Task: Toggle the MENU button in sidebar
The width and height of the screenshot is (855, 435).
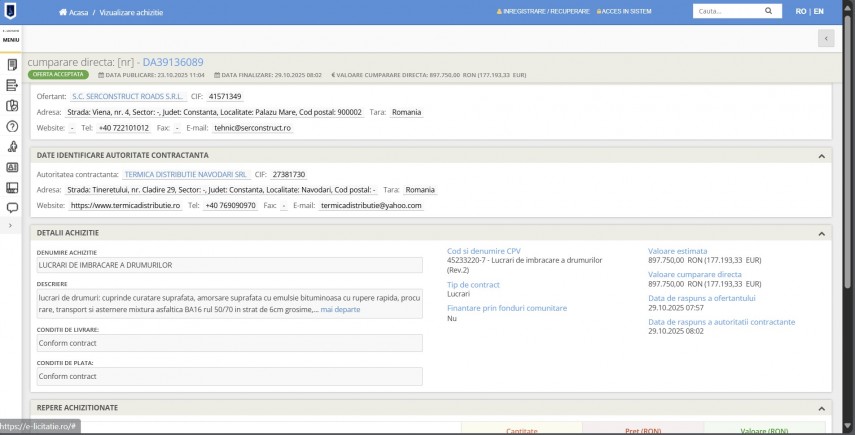Action: pyautogui.click(x=10, y=39)
